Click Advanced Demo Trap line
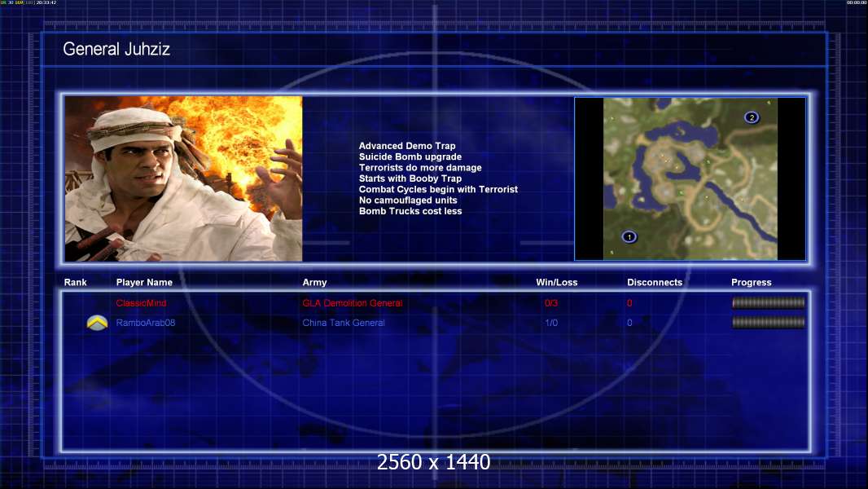Screen dimensions: 868x489 coord(407,146)
